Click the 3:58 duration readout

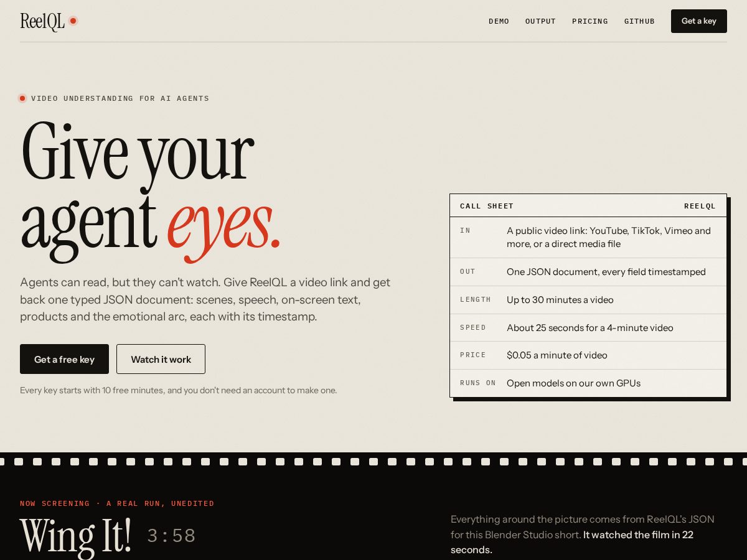[x=172, y=536]
